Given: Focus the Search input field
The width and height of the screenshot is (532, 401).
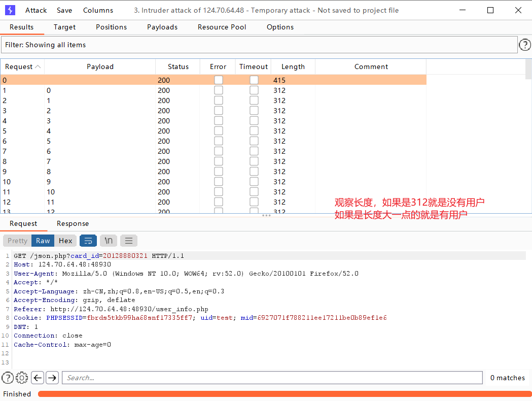Looking at the screenshot, I should click(272, 378).
